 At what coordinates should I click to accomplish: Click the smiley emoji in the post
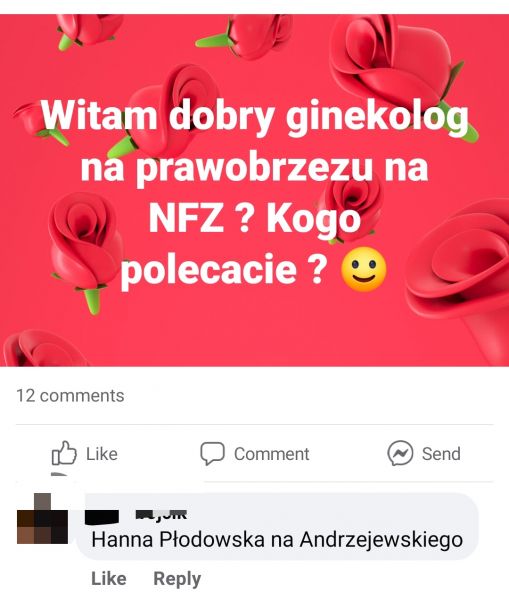coord(364,269)
